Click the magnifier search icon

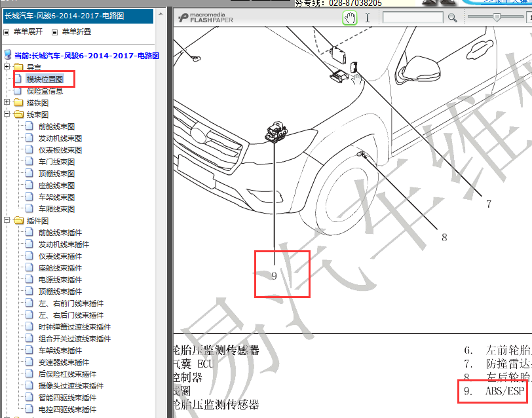coord(452,18)
